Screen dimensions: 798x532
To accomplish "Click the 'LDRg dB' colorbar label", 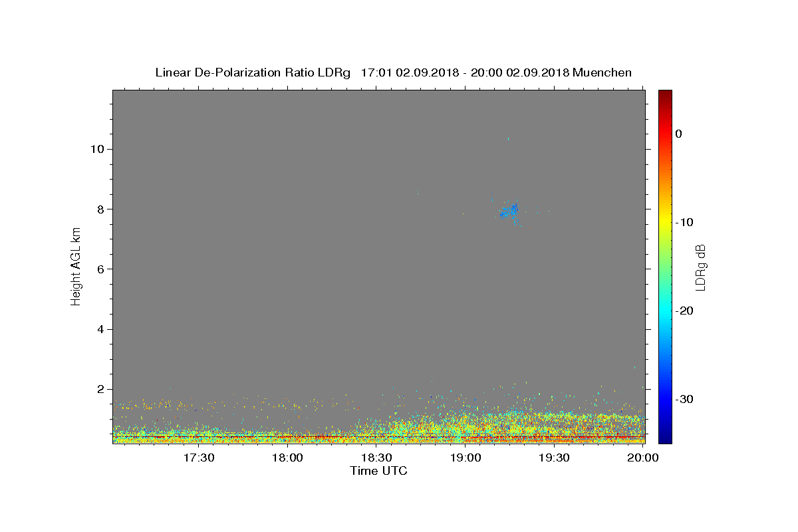I will point(700,267).
